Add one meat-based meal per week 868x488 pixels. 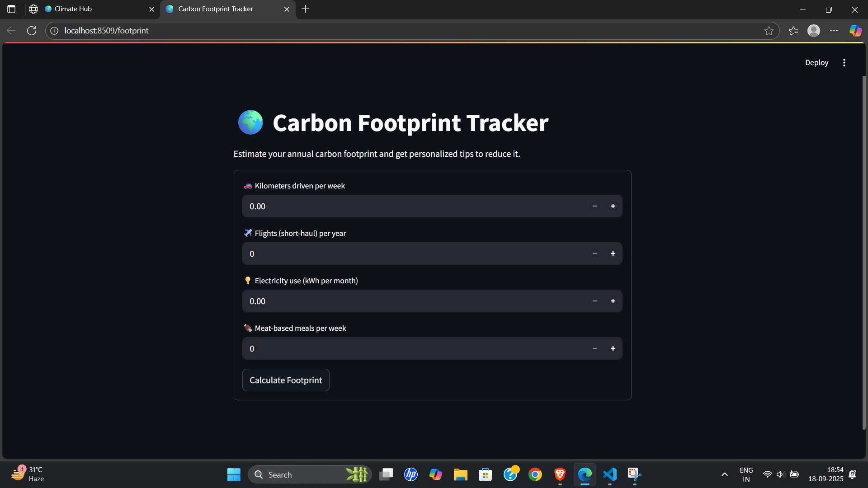coord(613,348)
